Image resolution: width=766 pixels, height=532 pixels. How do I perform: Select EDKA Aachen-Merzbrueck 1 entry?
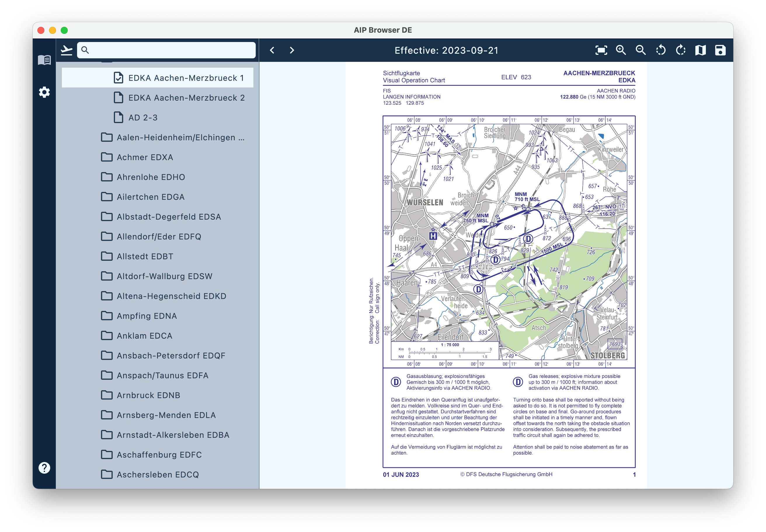[185, 78]
